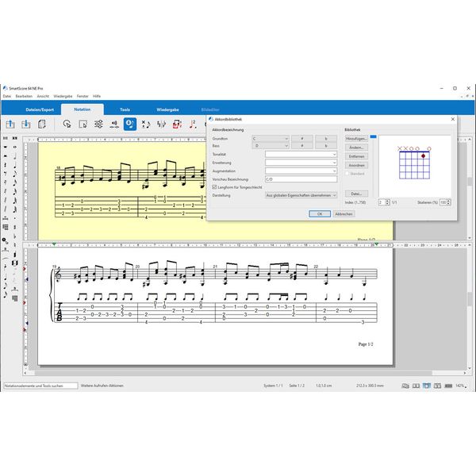Switch to the Dateien/Export ribbon tab
This screenshot has width=476, height=476.
40,109
